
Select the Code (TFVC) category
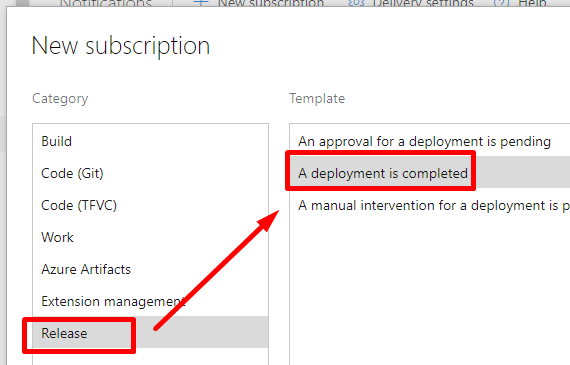[150, 205]
